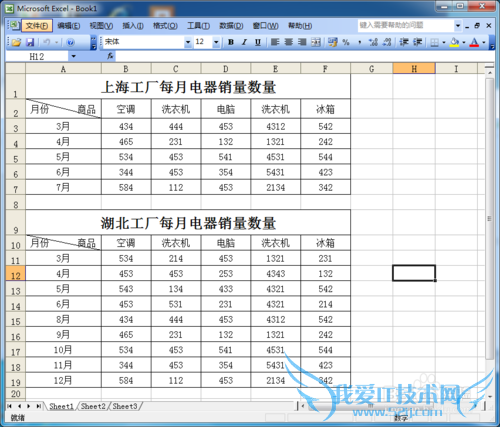Select column H header

click(414, 69)
